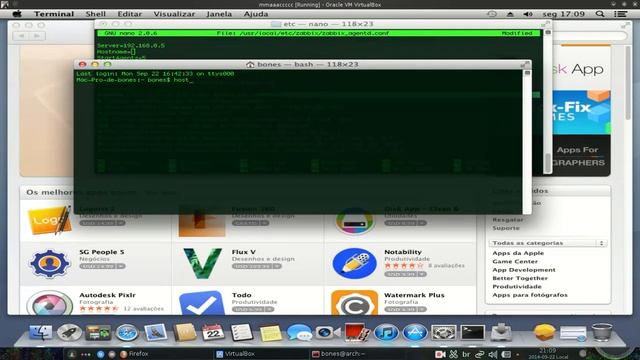The image size is (640, 360).
Task: Open Apple menu in menu bar
Action: click(17, 14)
